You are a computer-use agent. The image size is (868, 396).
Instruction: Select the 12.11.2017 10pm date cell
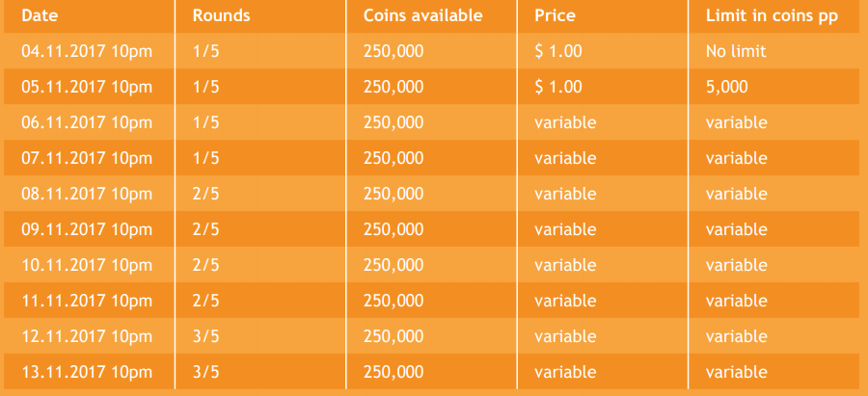point(87,336)
